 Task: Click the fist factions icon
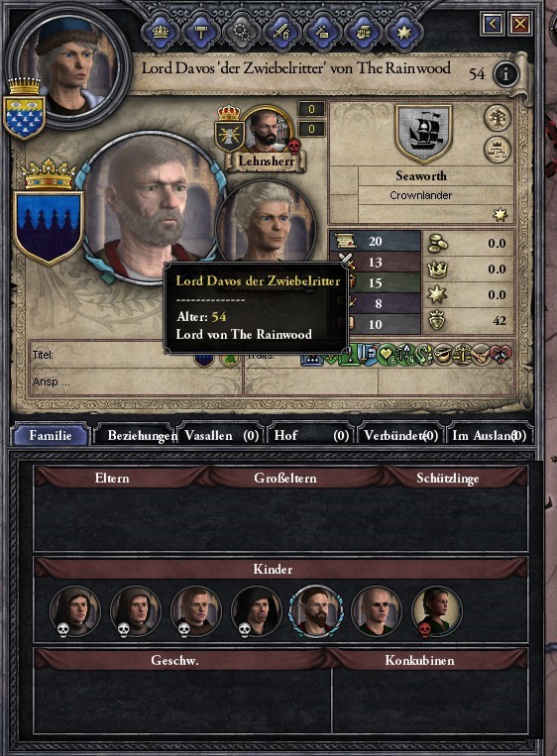[363, 33]
